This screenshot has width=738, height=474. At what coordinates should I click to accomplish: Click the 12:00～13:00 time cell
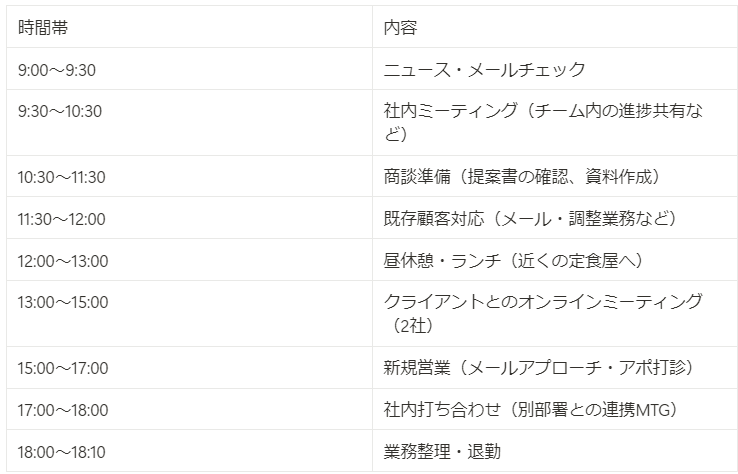click(x=189, y=260)
